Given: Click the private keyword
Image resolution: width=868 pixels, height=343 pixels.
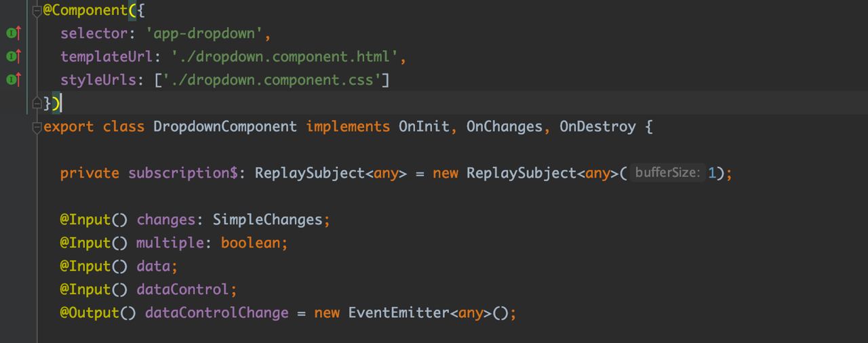Looking at the screenshot, I should point(90,173).
